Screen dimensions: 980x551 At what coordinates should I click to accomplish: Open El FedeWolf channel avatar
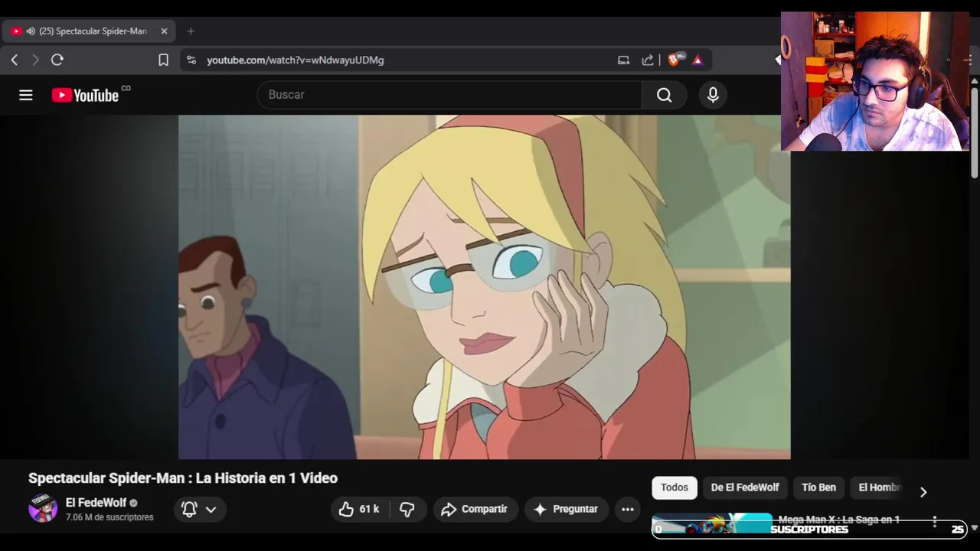[43, 509]
